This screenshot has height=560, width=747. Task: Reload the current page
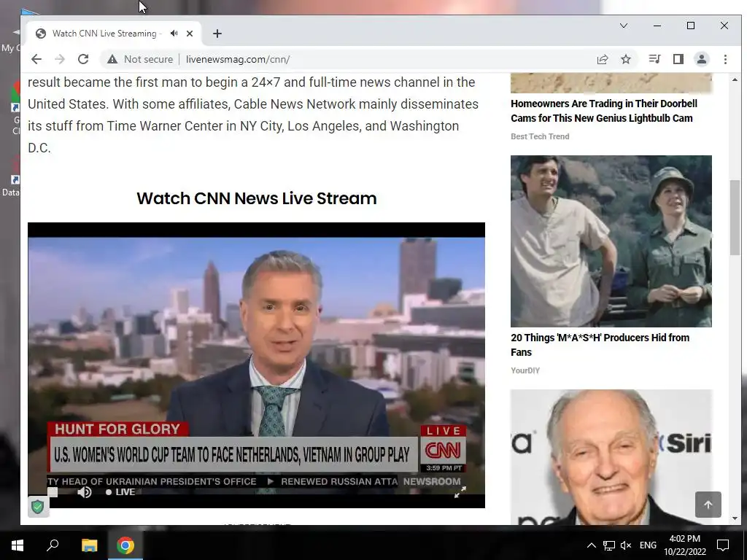tap(83, 59)
